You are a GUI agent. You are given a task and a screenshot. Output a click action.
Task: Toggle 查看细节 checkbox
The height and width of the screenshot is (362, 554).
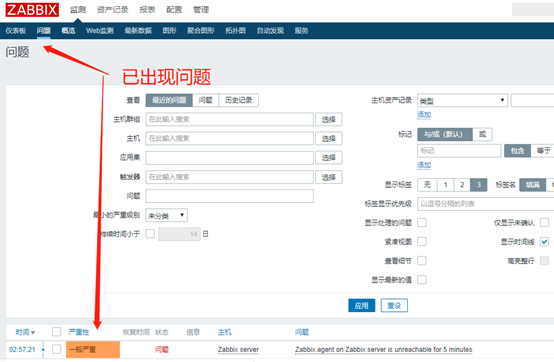pyautogui.click(x=422, y=261)
